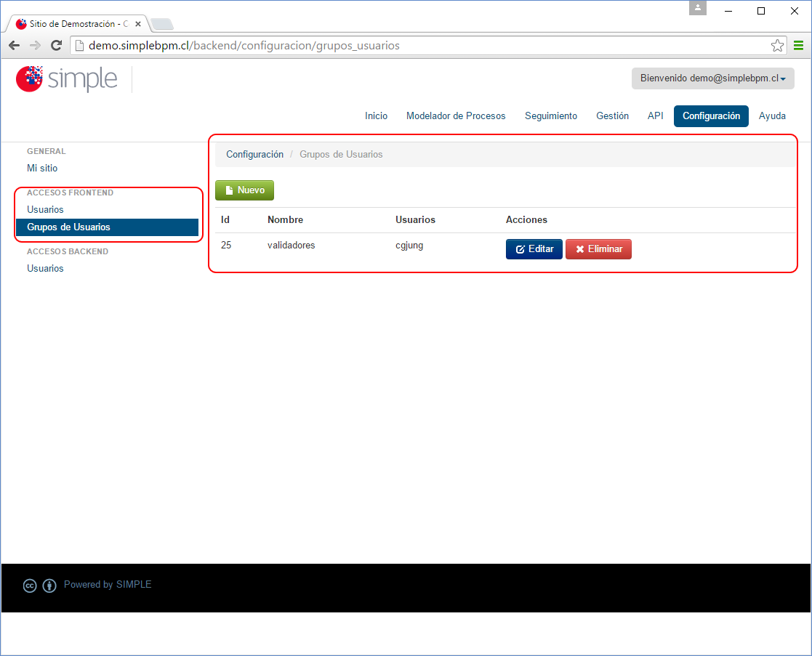Bookmark the page using the star icon

click(x=777, y=44)
